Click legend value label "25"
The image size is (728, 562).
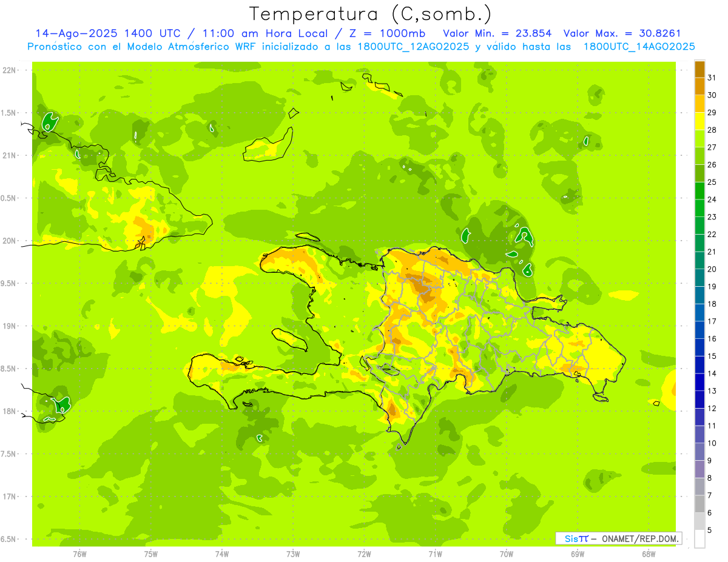(x=712, y=182)
